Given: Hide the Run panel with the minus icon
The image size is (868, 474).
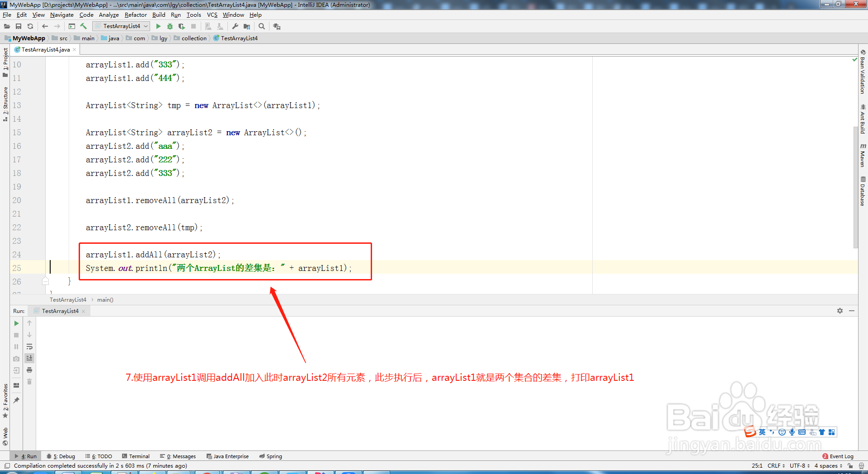Looking at the screenshot, I should 852,311.
